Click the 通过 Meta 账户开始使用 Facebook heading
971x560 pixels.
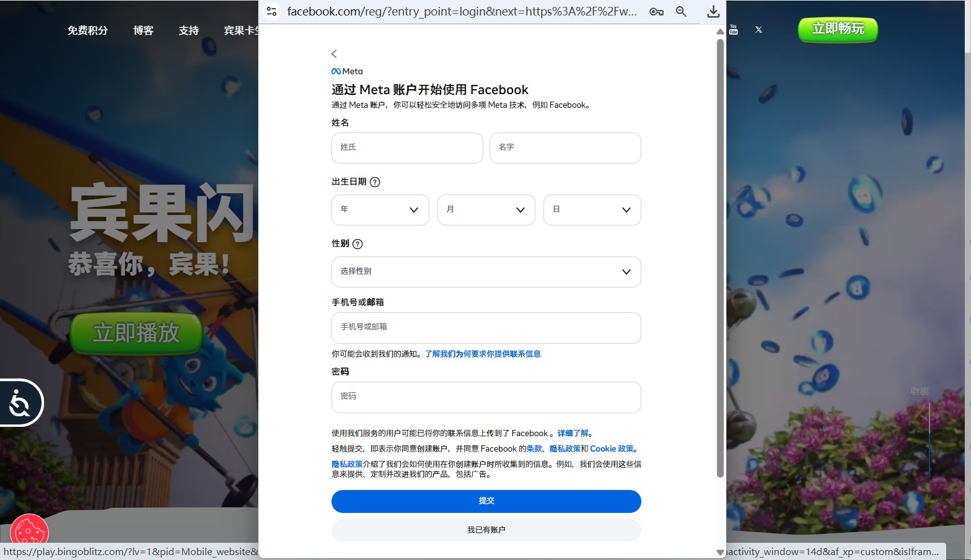pos(430,90)
